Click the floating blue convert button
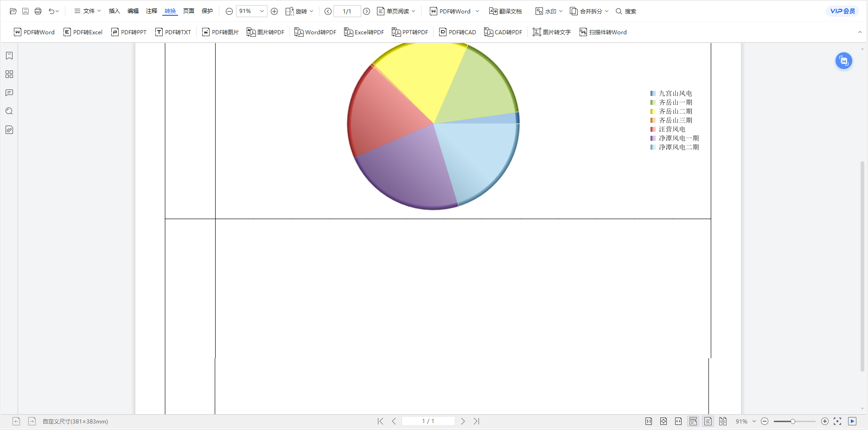This screenshot has height=430, width=868. pyautogui.click(x=844, y=61)
